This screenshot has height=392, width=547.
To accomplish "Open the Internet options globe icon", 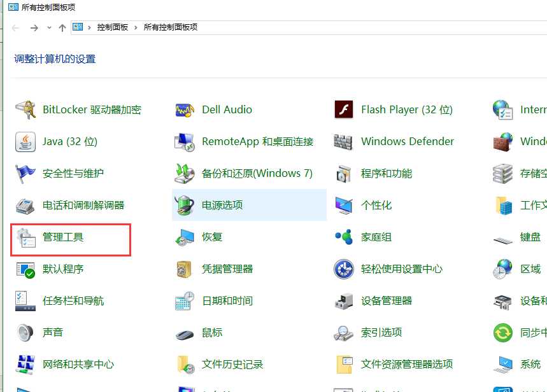I will pyautogui.click(x=502, y=109).
